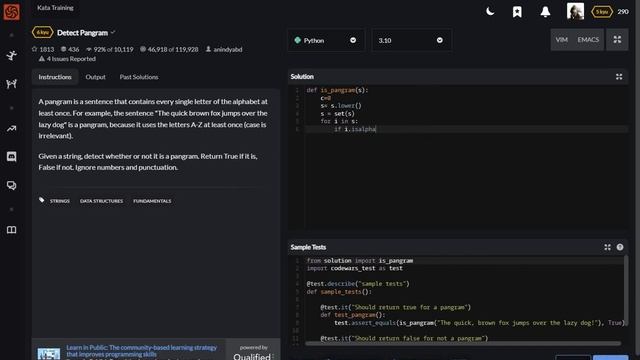Open Sample Tests help question icon

tap(620, 247)
